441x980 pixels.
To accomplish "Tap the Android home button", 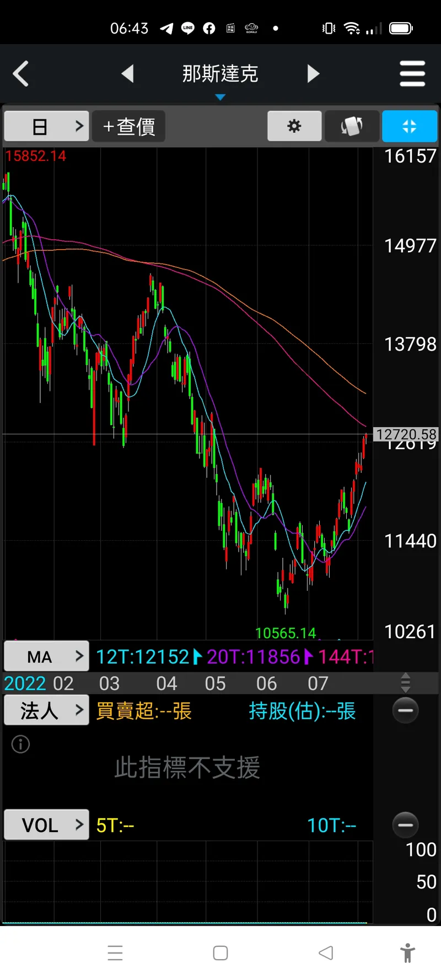I will tap(220, 953).
